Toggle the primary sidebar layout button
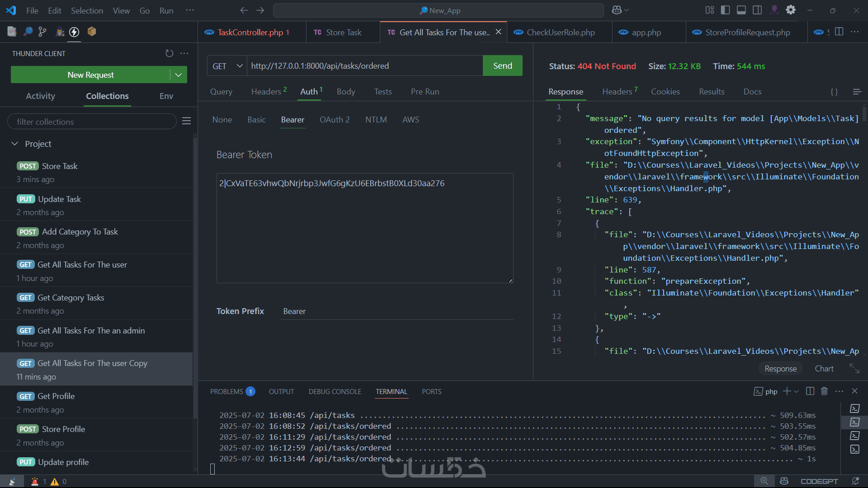The height and width of the screenshot is (488, 868). pyautogui.click(x=725, y=10)
